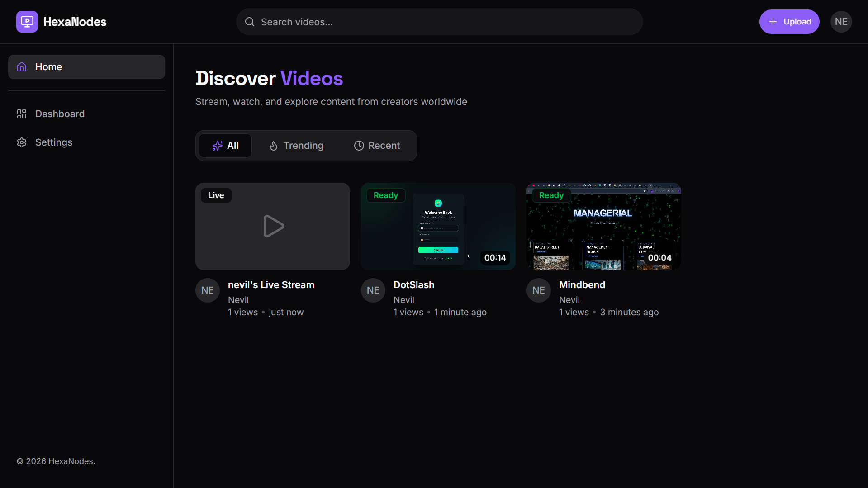Click the sparkles icon on All tab
The height and width of the screenshot is (488, 868).
pyautogui.click(x=218, y=146)
